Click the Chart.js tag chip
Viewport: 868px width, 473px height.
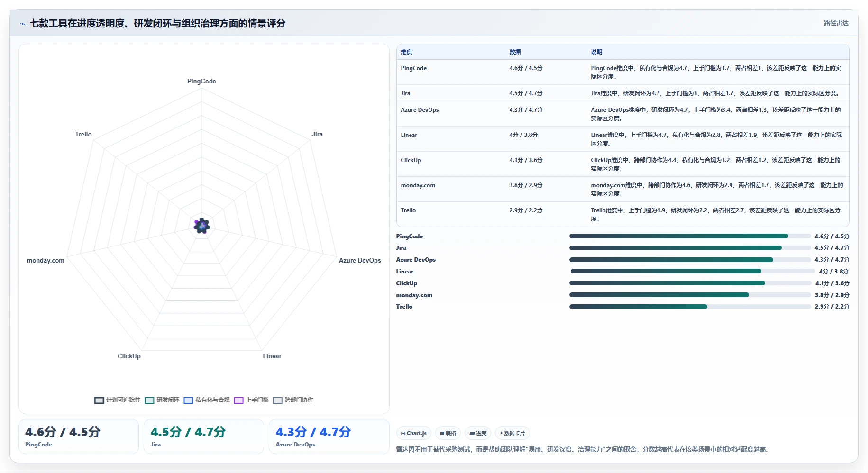[x=413, y=433]
